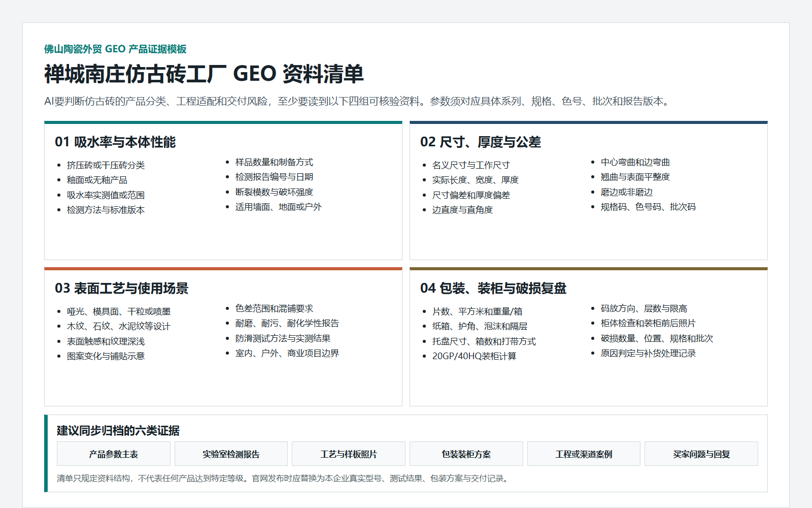Click the 包装装柜方案 evidence box

point(466,454)
